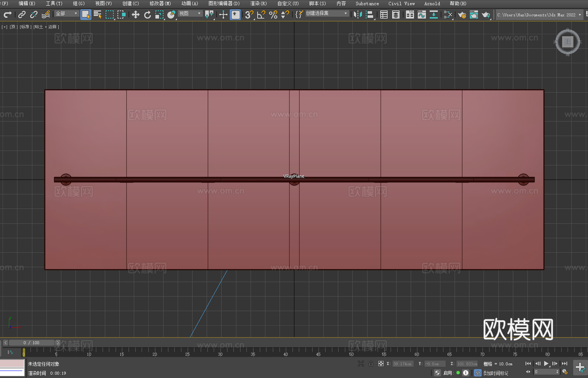Image resolution: width=588 pixels, height=378 pixels.
Task: Activate the Select and Move tool
Action: tap(136, 14)
